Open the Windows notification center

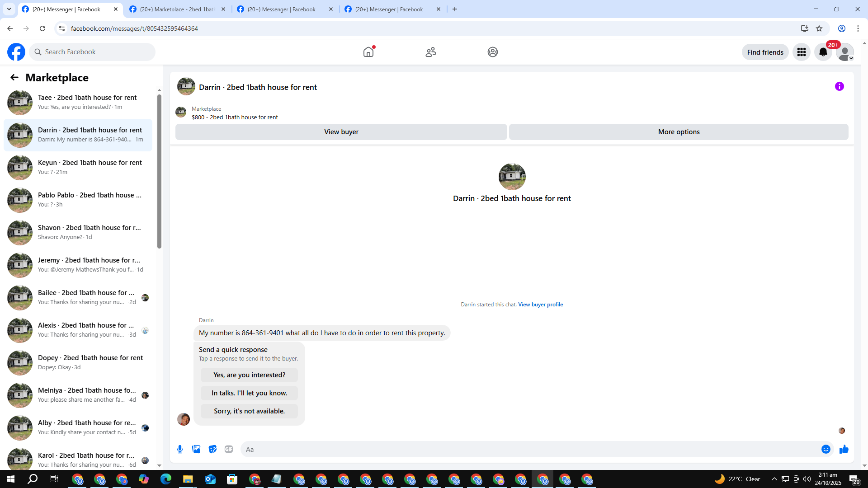[x=854, y=479]
